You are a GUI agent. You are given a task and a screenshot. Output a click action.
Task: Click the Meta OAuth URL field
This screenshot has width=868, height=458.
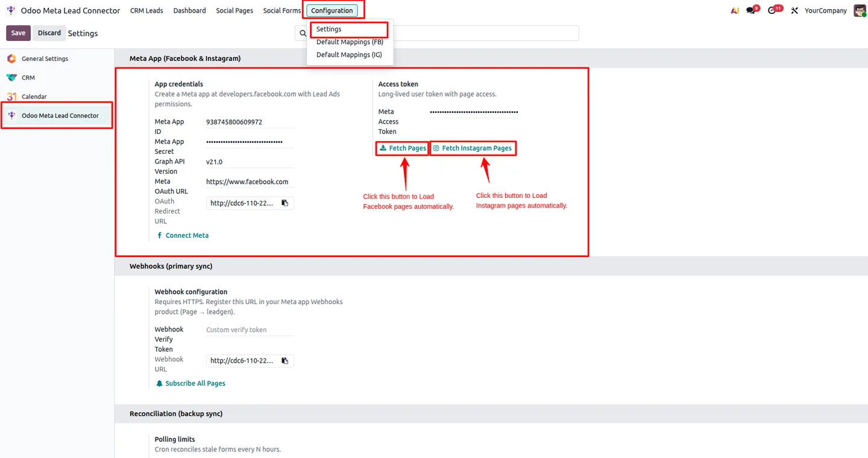pyautogui.click(x=250, y=182)
